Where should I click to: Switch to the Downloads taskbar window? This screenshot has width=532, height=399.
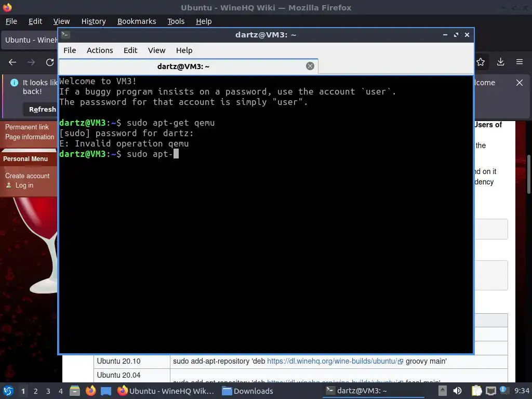[x=247, y=391]
